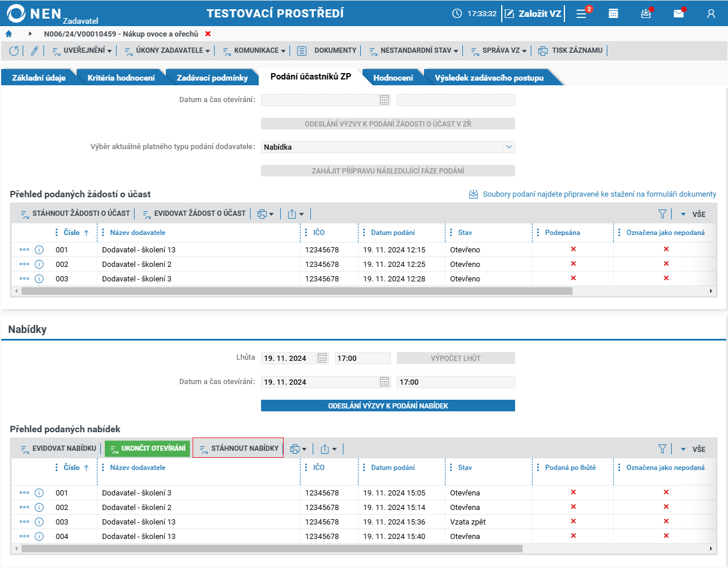Click horizontal scrollbar of offers table

click(x=272, y=548)
